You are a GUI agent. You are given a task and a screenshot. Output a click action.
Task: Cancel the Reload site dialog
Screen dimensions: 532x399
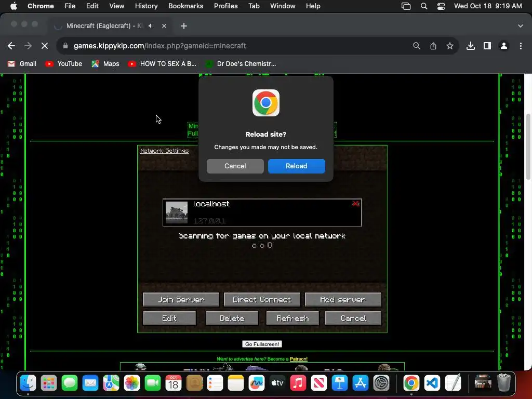click(235, 166)
